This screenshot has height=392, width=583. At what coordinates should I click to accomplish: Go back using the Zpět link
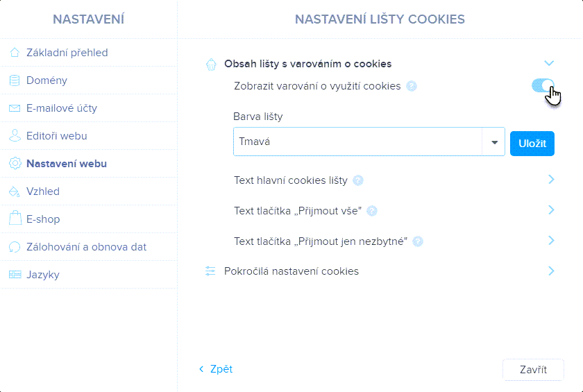click(216, 369)
